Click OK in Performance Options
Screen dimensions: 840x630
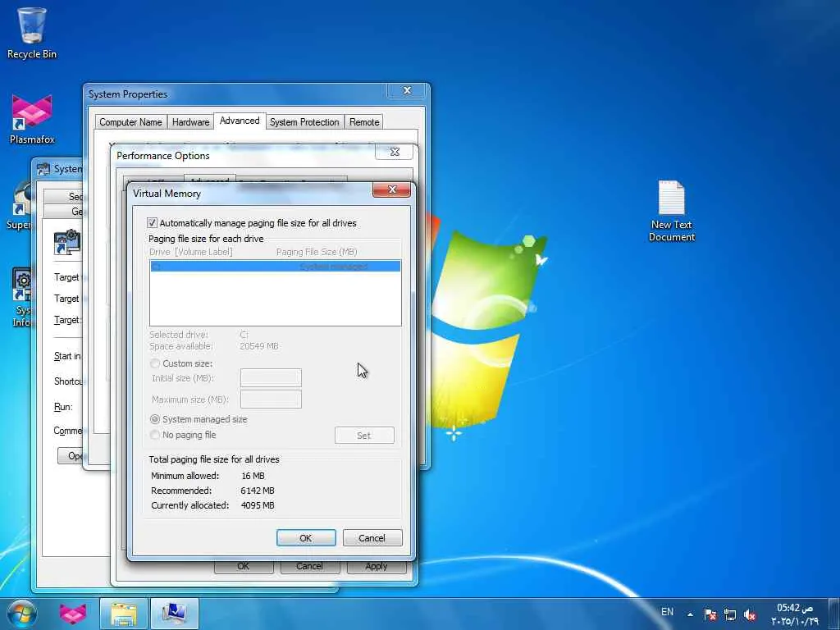click(244, 567)
